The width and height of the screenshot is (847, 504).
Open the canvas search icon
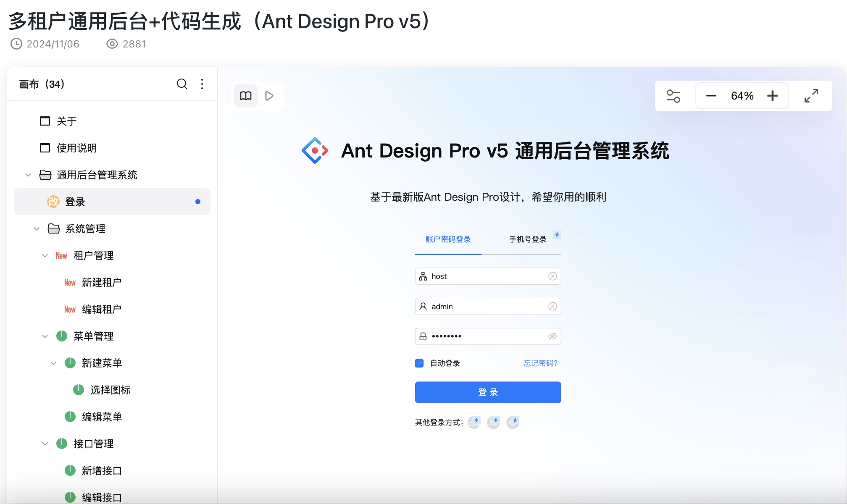(182, 84)
